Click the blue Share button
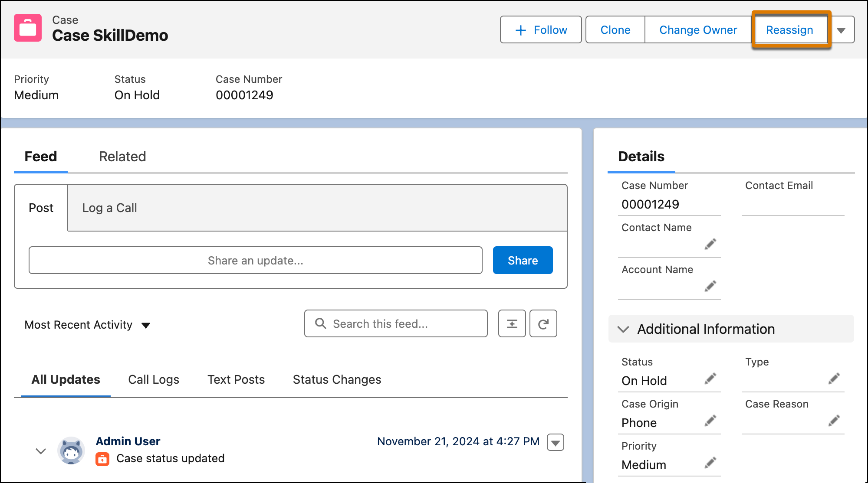 pyautogui.click(x=523, y=260)
